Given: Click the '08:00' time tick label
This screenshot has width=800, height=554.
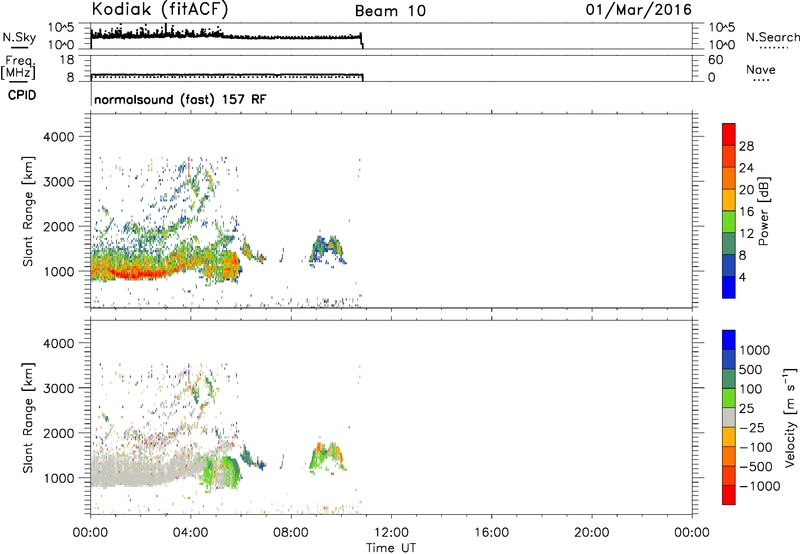Looking at the screenshot, I should click(x=290, y=533).
